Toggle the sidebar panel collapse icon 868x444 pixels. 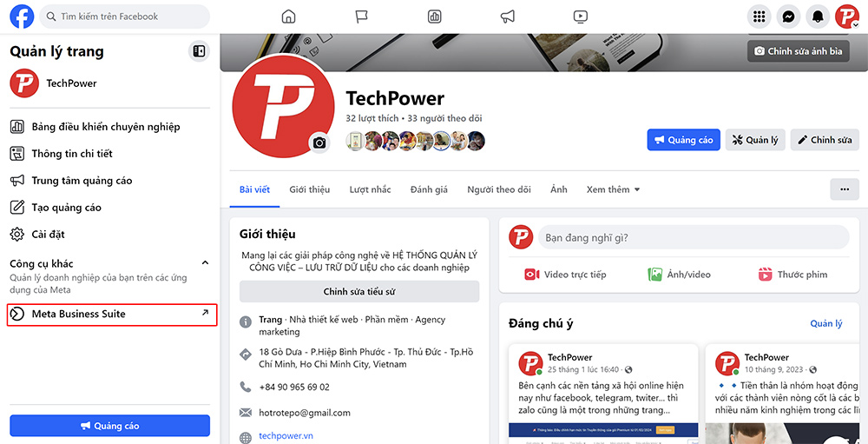199,51
